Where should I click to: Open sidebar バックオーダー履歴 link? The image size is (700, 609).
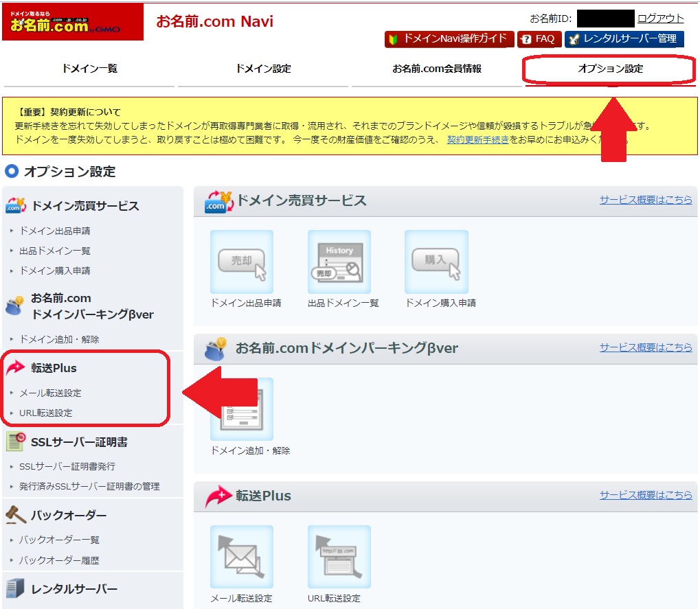click(x=59, y=560)
